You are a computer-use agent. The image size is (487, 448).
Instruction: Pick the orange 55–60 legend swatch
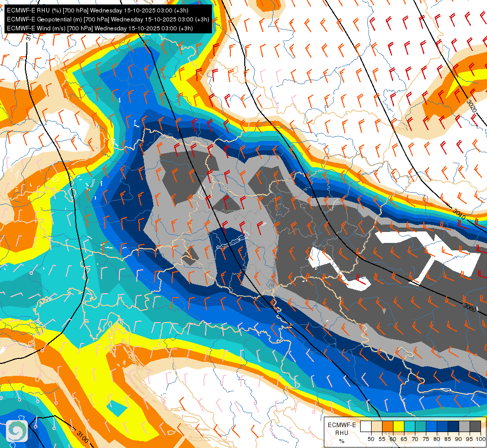[x=388, y=426]
